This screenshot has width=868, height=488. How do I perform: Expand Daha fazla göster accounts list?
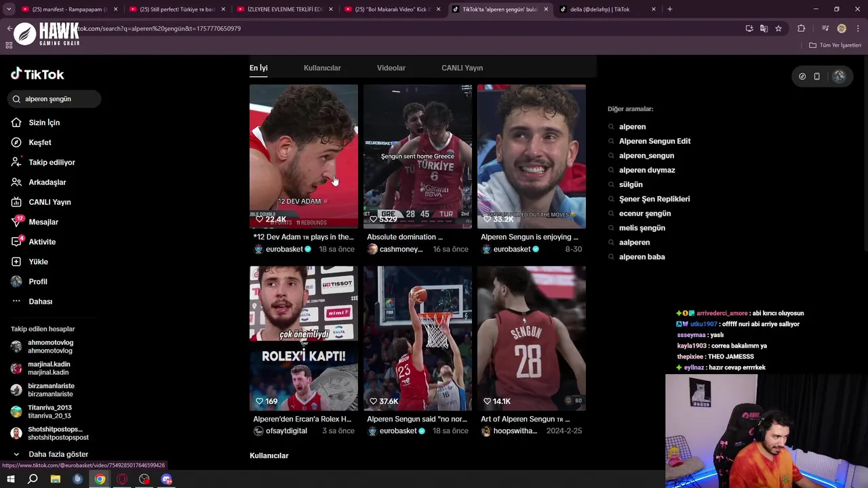[x=52, y=454]
